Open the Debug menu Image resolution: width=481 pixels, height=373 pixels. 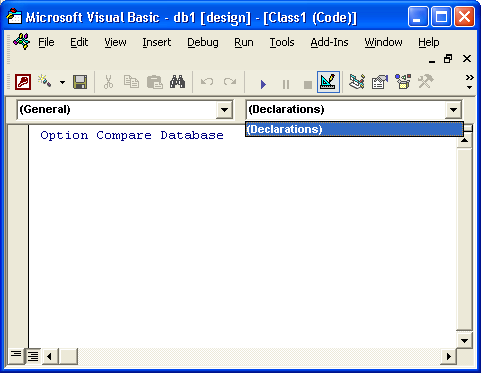point(203,42)
